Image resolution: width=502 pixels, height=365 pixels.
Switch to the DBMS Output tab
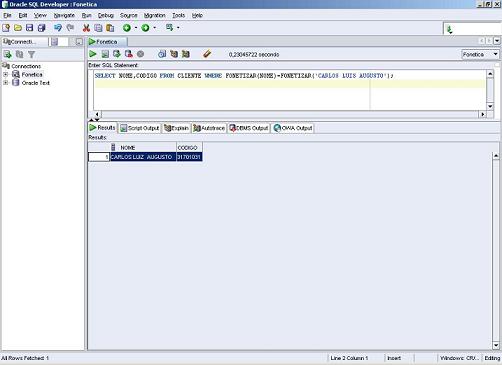pyautogui.click(x=249, y=128)
